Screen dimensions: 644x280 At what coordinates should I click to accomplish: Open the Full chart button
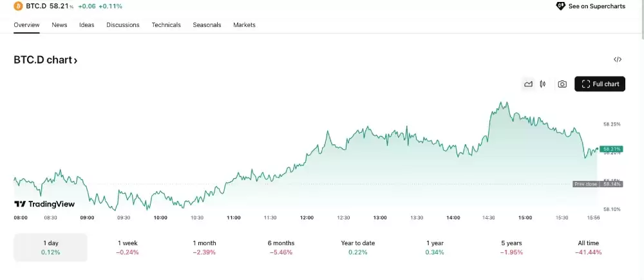click(x=600, y=84)
